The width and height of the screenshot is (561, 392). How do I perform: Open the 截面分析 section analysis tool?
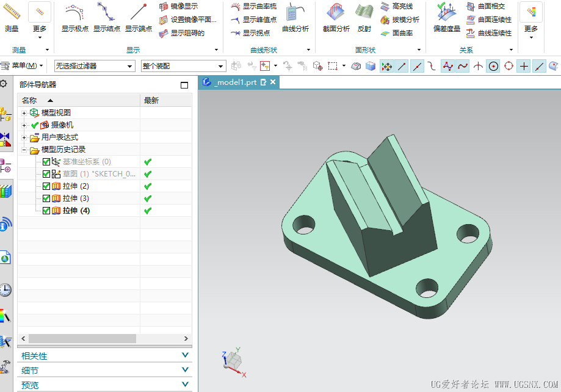[x=336, y=17]
